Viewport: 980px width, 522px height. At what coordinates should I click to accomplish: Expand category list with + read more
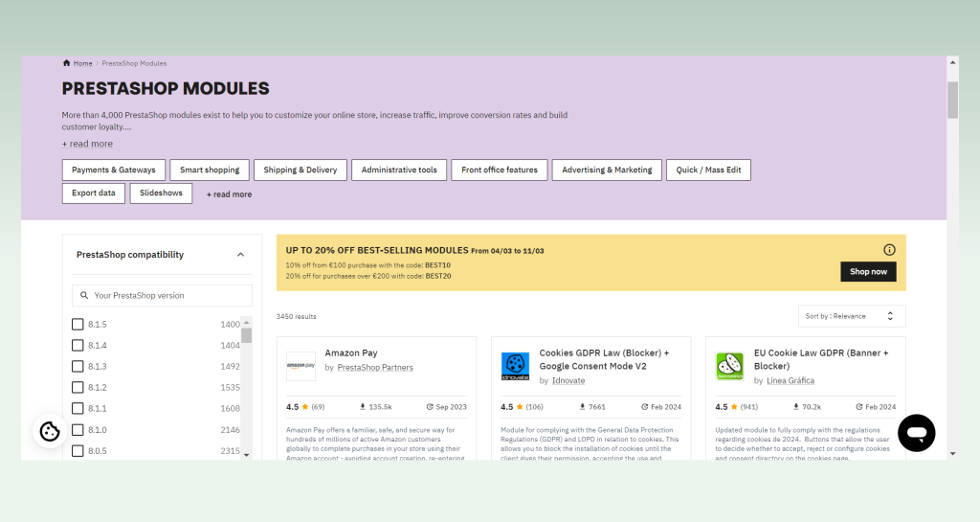(230, 194)
